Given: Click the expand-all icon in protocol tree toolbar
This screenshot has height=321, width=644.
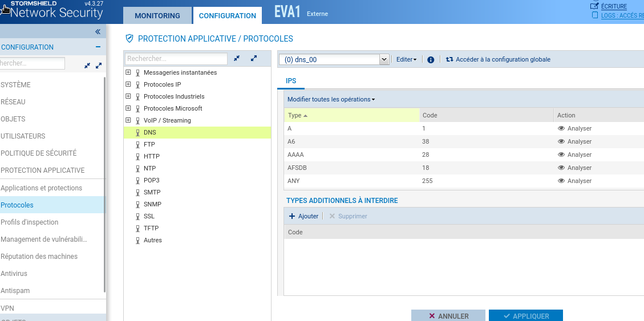Looking at the screenshot, I should (254, 58).
